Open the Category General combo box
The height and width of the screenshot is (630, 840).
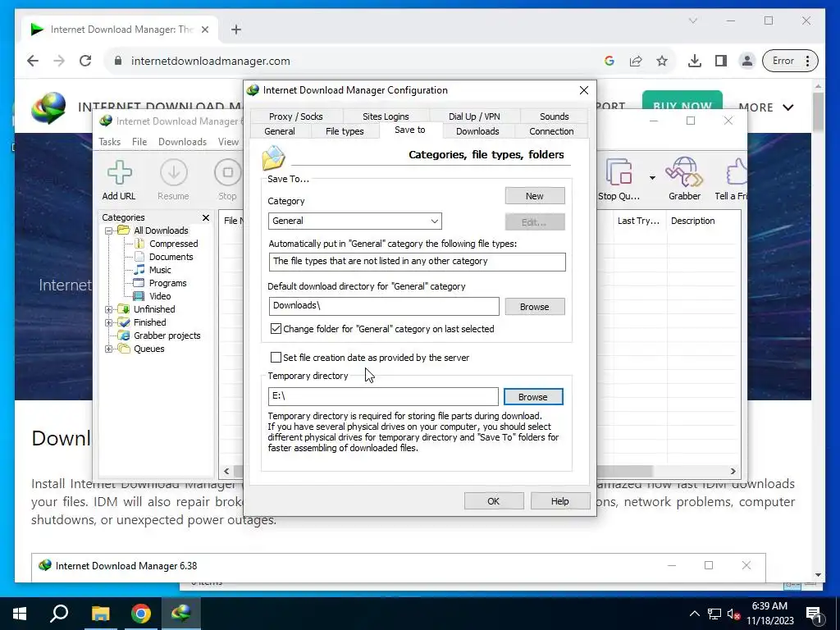click(x=354, y=221)
